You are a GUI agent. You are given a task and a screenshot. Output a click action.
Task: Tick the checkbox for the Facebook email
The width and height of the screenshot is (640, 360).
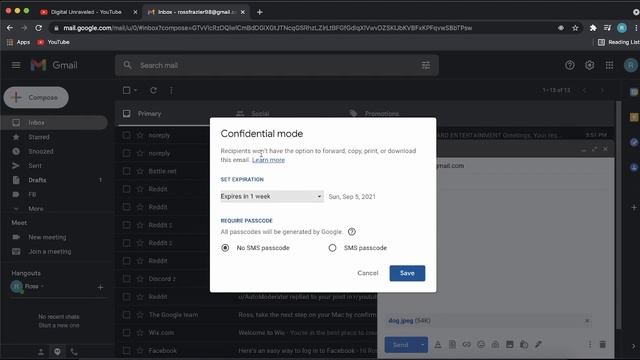point(127,351)
